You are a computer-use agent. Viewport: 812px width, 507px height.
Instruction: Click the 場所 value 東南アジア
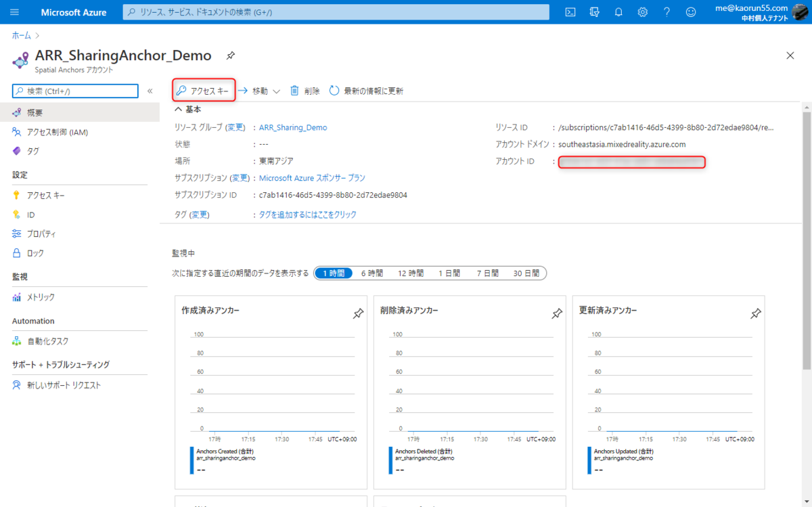[276, 161]
